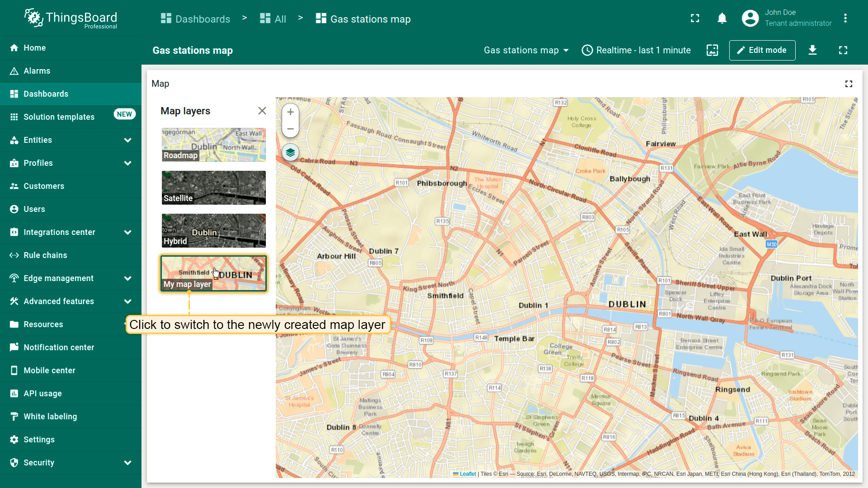Expand the Integrations center section
This screenshot has width=868, height=488.
(127, 232)
